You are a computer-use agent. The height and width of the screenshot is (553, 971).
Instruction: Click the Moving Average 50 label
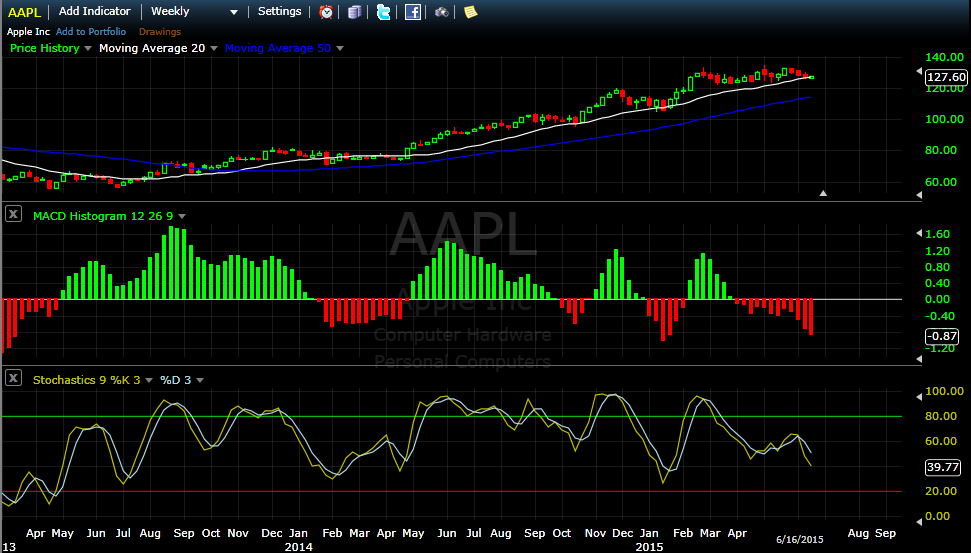[277, 48]
